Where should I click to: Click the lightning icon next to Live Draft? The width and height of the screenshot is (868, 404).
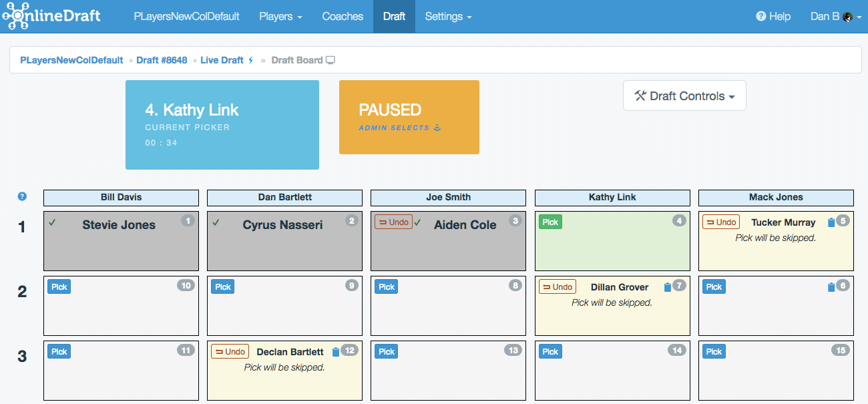coord(251,60)
